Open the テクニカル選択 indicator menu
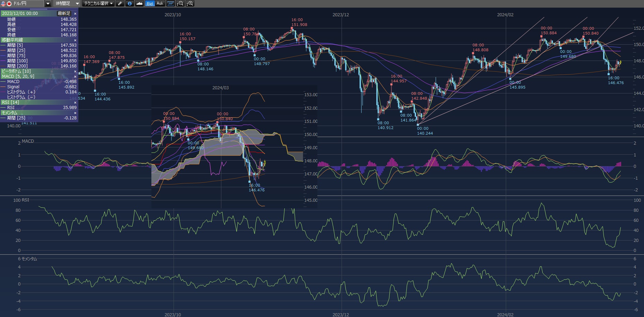Viewport: 644px width, 317px height. click(x=98, y=3)
